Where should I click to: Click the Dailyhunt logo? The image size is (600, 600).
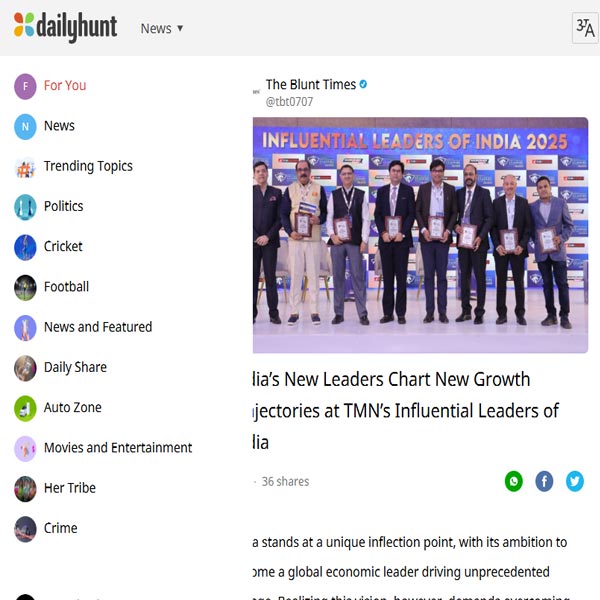pyautogui.click(x=65, y=27)
